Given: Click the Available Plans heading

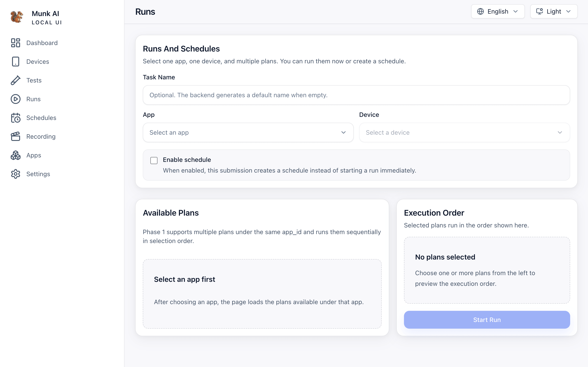Looking at the screenshot, I should pyautogui.click(x=171, y=213).
